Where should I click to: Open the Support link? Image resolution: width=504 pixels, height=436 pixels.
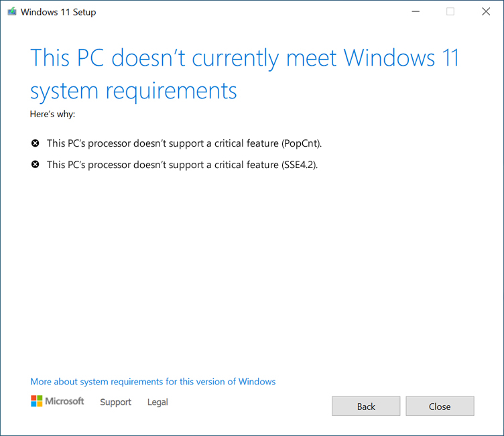pyautogui.click(x=116, y=402)
